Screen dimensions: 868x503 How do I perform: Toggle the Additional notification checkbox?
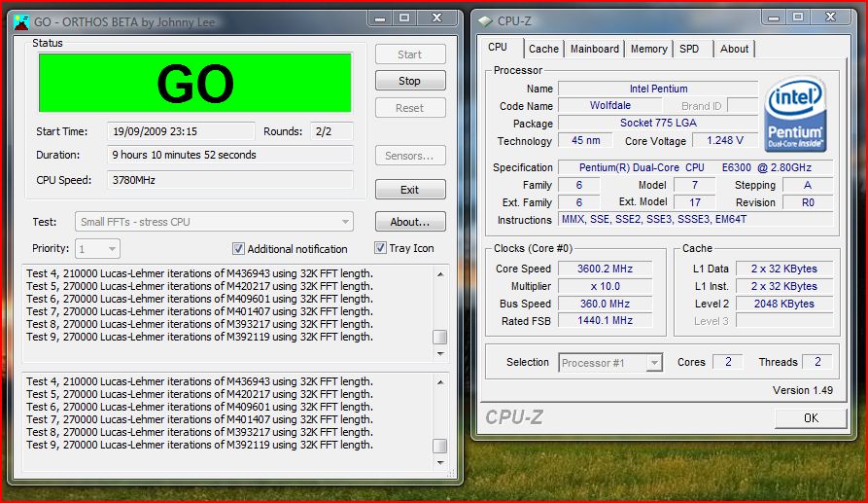tap(238, 249)
